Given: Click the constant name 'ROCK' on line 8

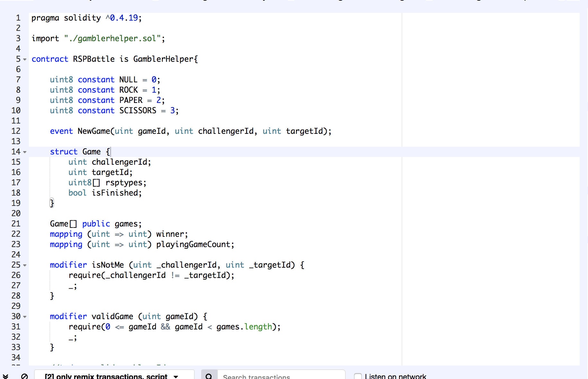Looking at the screenshot, I should coord(129,90).
